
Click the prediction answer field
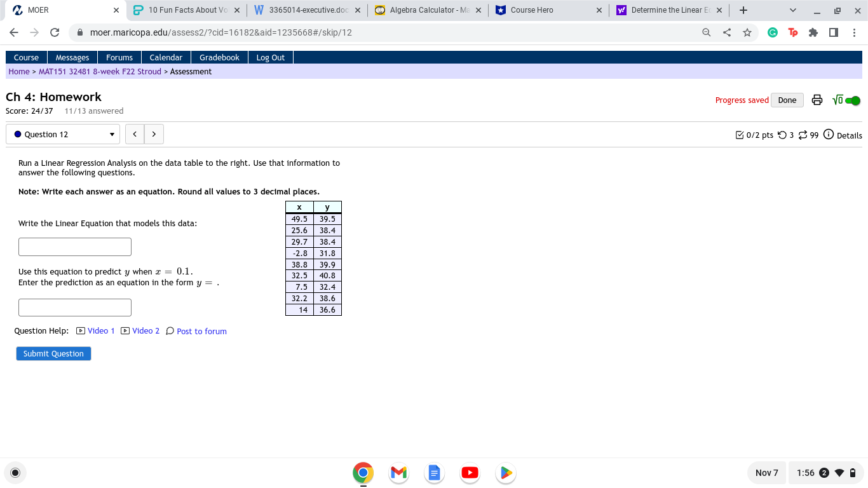pyautogui.click(x=75, y=308)
